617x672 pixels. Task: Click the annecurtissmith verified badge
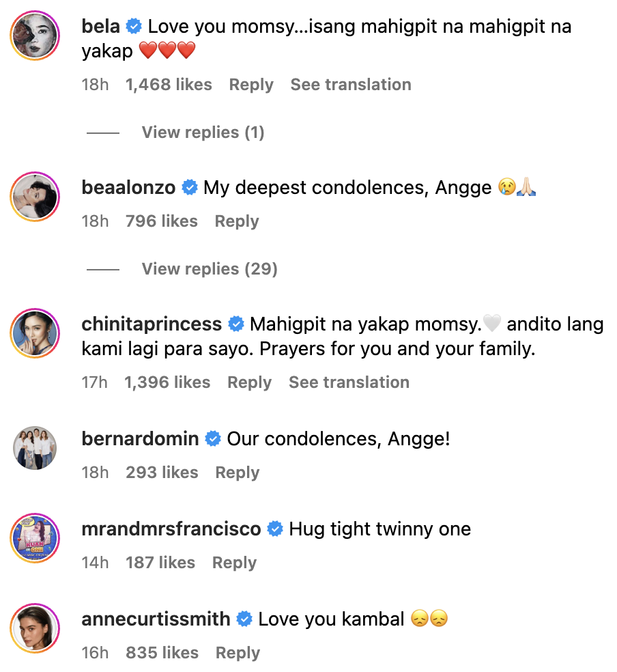pos(244,619)
